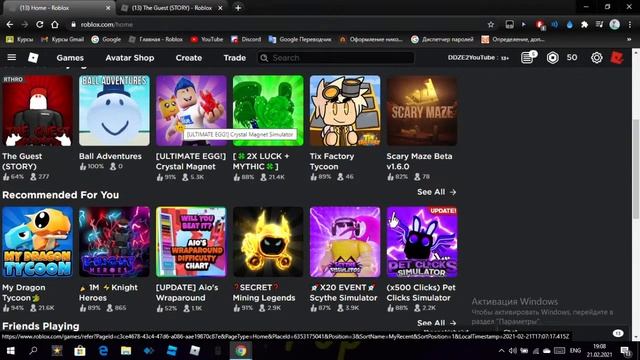640x360 pixels.
Task: Open the Tix Factory Tycoon thumbnail
Action: pos(345,110)
